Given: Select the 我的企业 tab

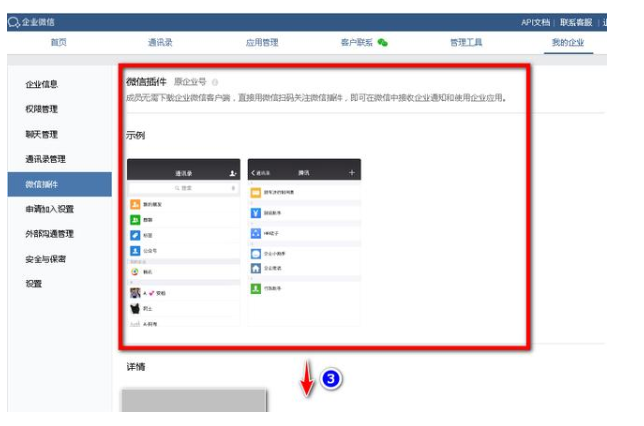Looking at the screenshot, I should tap(568, 42).
